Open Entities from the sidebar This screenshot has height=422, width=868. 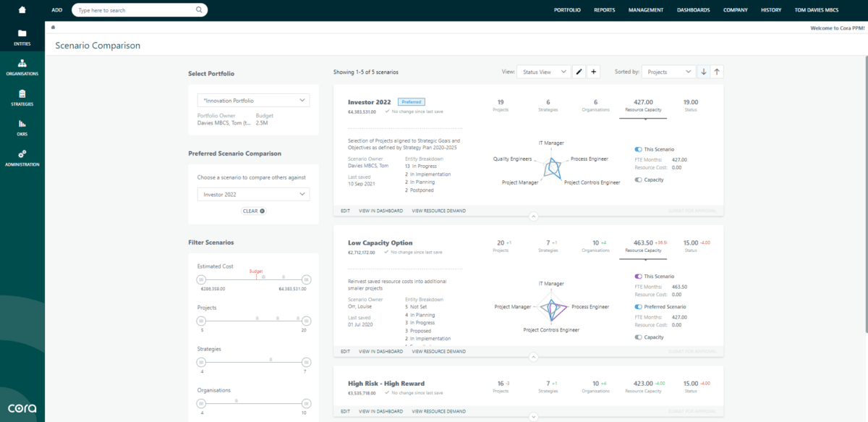coord(22,38)
